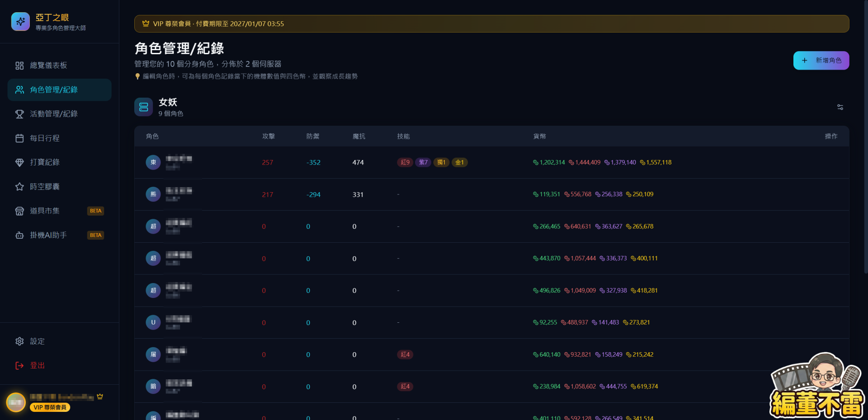Click the lightbulb tip icon

click(137, 76)
